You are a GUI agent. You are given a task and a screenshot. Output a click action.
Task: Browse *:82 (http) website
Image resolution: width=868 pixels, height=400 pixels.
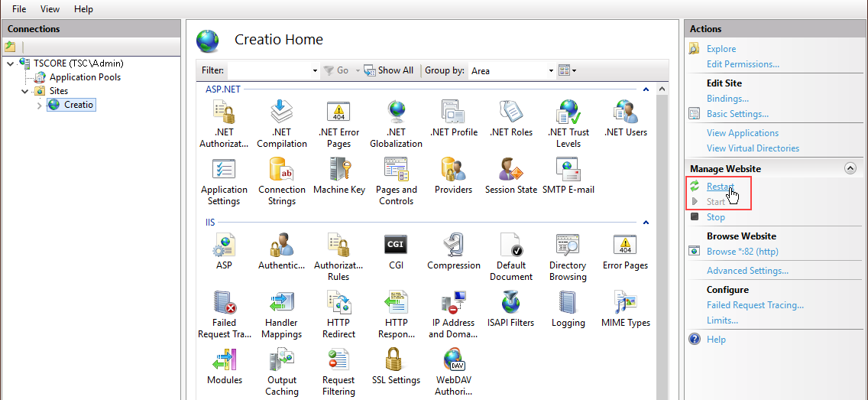(x=743, y=252)
